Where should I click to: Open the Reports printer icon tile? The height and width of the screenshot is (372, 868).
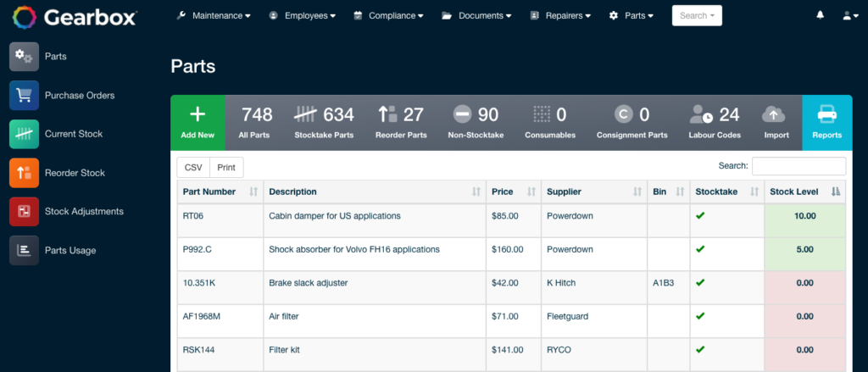click(826, 115)
